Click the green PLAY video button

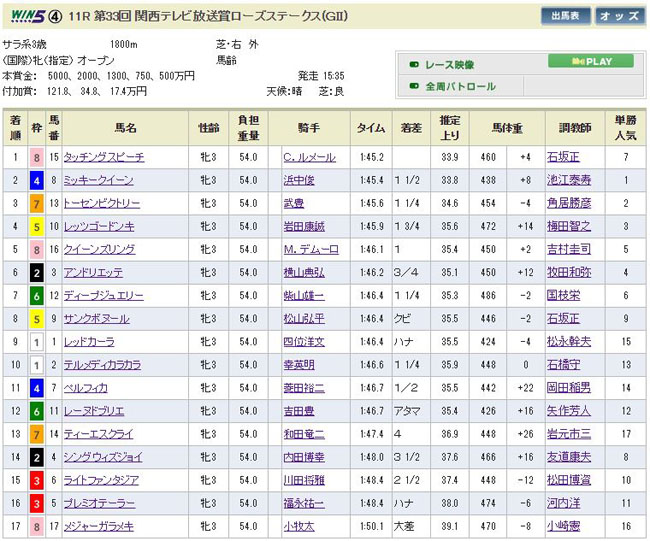click(x=590, y=61)
